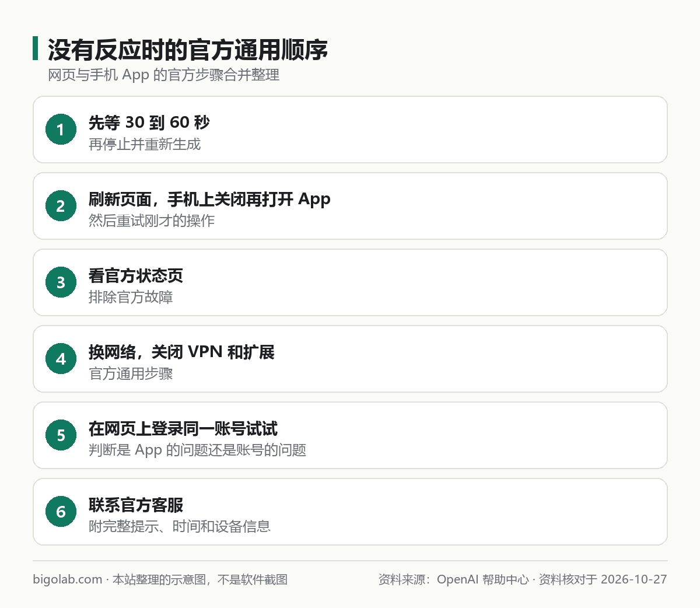
Task: Select heading '联系官方客服'
Action: [x=136, y=505]
